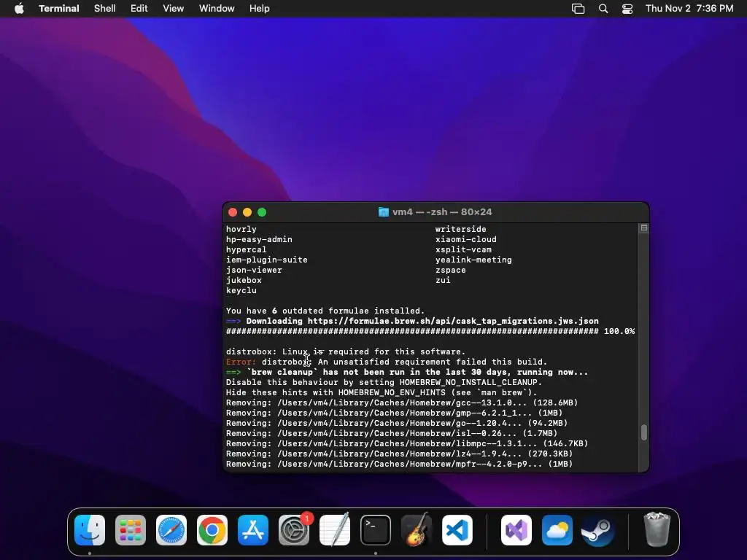
Task: Open the Trash in the Dock
Action: coord(657,530)
